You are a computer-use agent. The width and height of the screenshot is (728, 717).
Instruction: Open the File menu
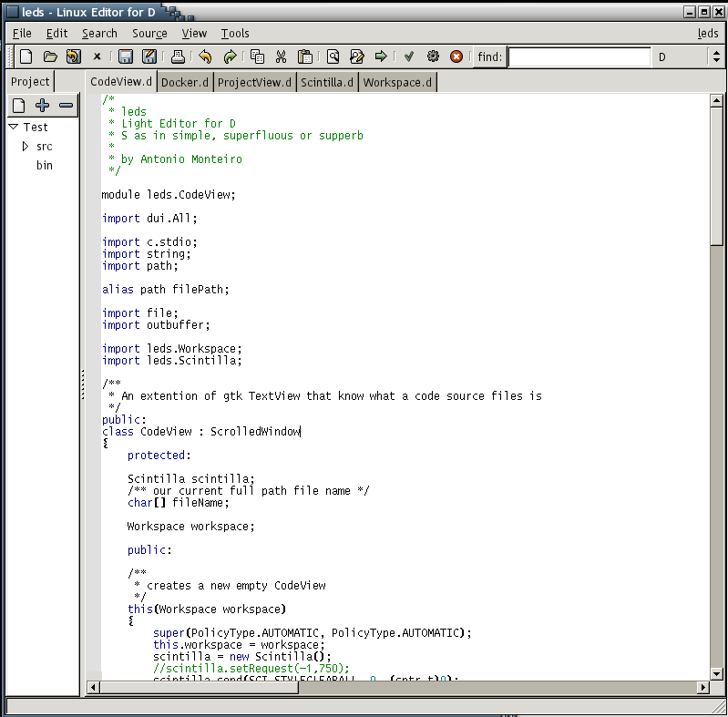(x=22, y=34)
